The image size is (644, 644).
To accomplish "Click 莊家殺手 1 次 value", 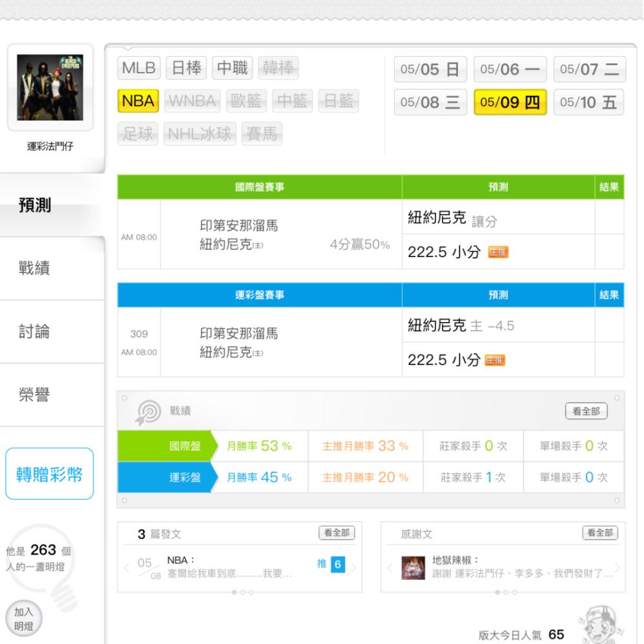I will click(473, 477).
